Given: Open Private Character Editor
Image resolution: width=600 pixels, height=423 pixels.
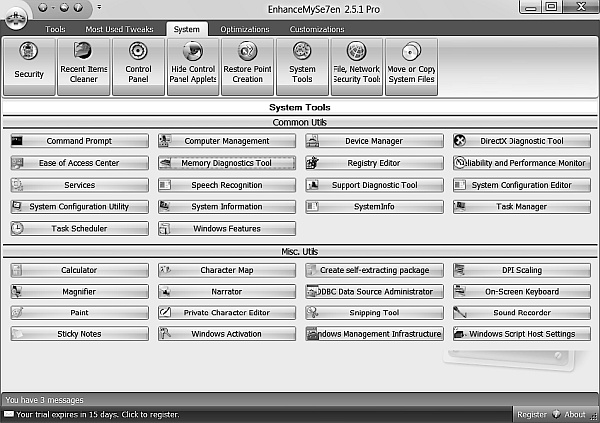Looking at the screenshot, I should point(227,312).
